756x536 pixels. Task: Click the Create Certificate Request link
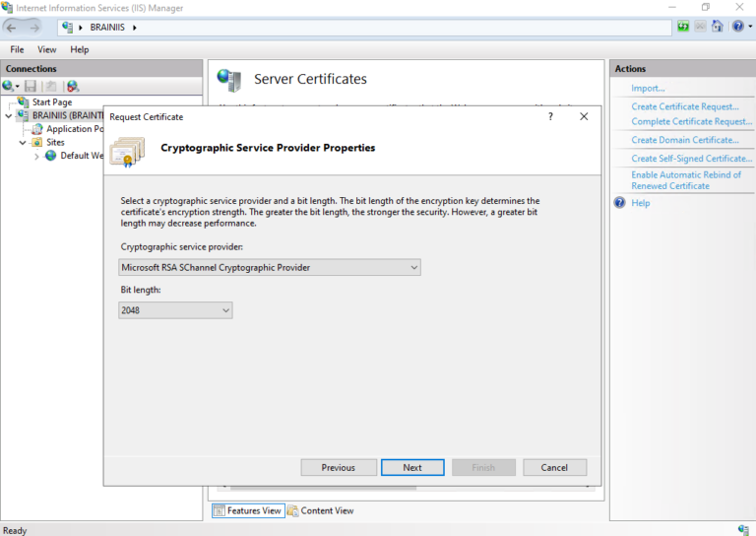tap(685, 106)
